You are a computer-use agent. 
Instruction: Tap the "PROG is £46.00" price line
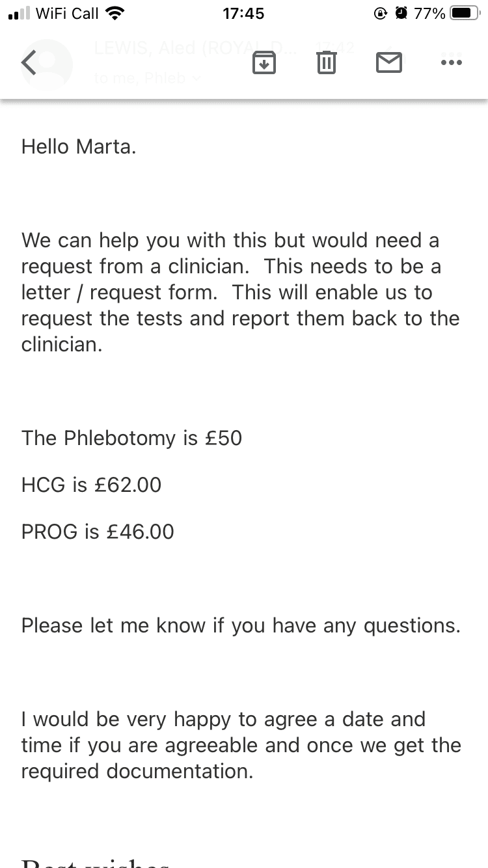(98, 532)
